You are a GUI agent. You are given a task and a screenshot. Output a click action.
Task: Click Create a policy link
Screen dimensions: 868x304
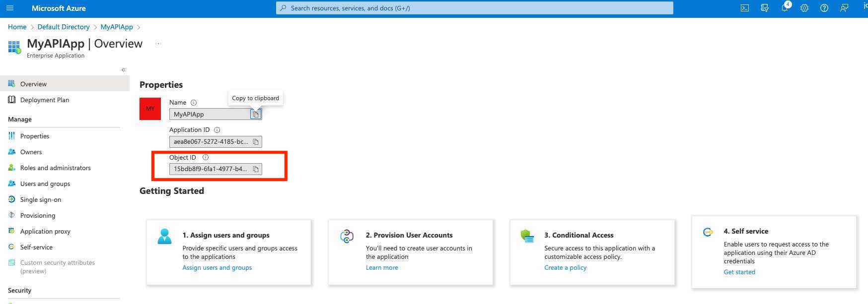[565, 267]
